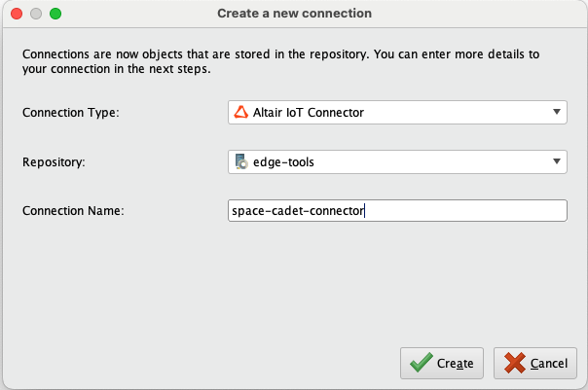This screenshot has width=588, height=390.
Task: Click the word 'space' in the name field
Action: [x=246, y=210]
